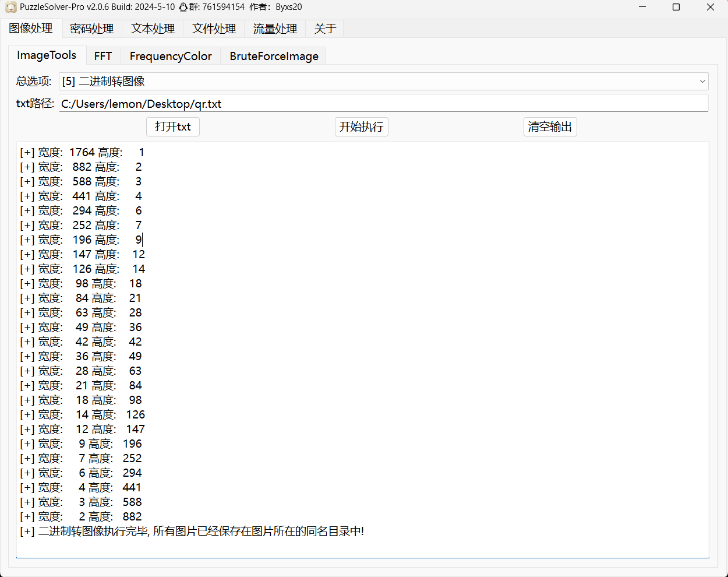Click the QQ penguin group icon in title bar
Viewport: 728px width, 577px height.
pyautogui.click(x=183, y=7)
